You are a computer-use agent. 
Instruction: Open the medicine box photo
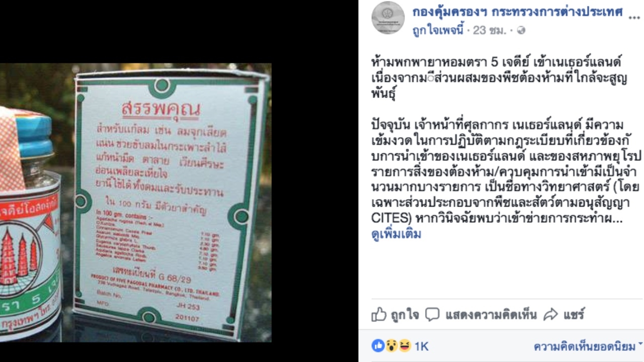click(171, 203)
